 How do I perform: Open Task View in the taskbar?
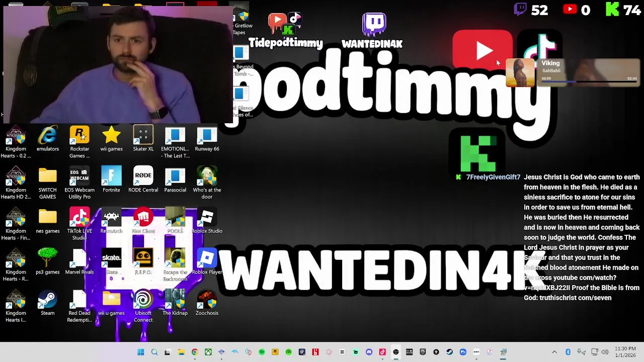pos(168,352)
